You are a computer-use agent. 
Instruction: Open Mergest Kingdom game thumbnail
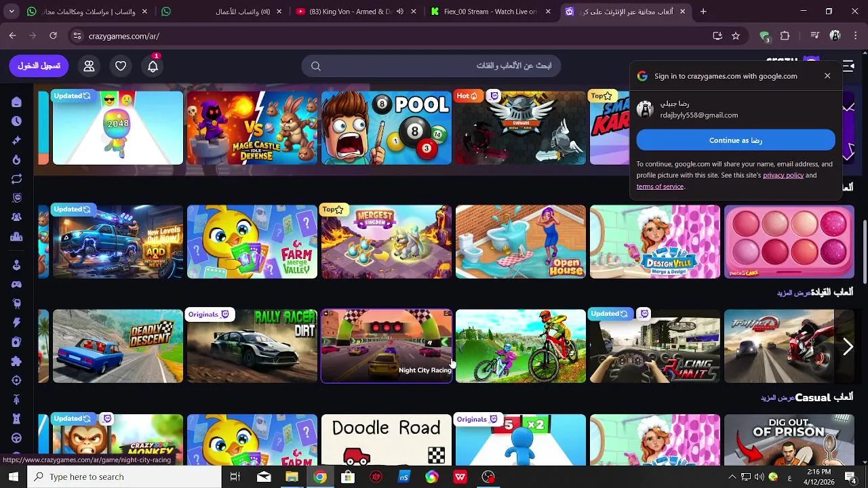387,242
